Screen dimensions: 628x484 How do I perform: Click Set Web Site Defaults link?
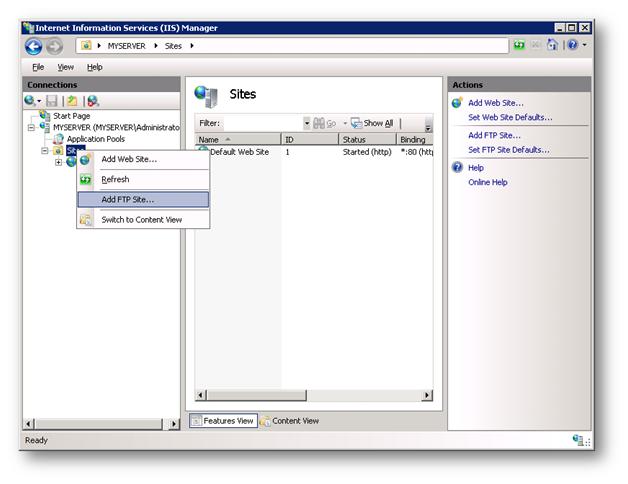click(510, 117)
